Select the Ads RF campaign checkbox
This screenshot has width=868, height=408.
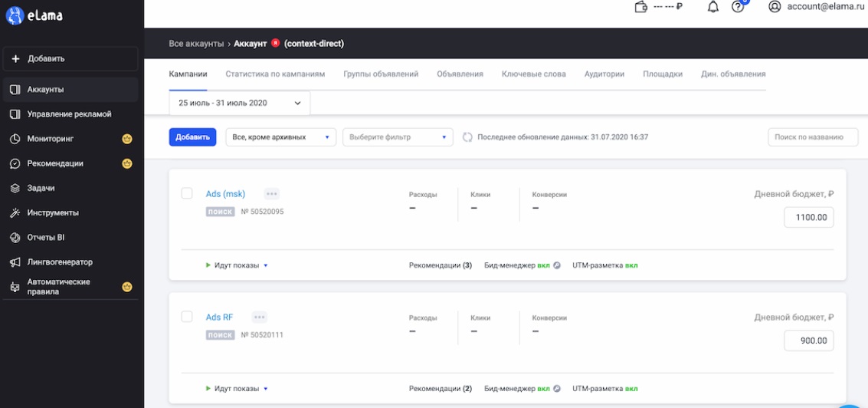[x=187, y=317]
